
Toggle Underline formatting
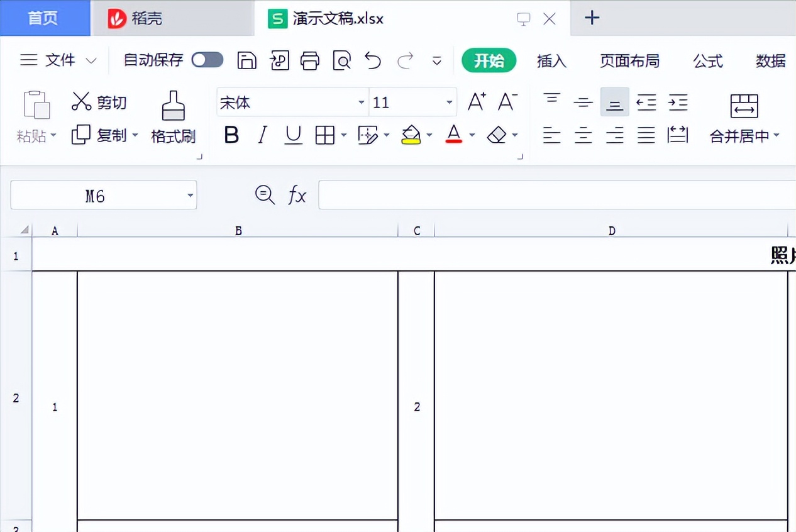(x=293, y=135)
